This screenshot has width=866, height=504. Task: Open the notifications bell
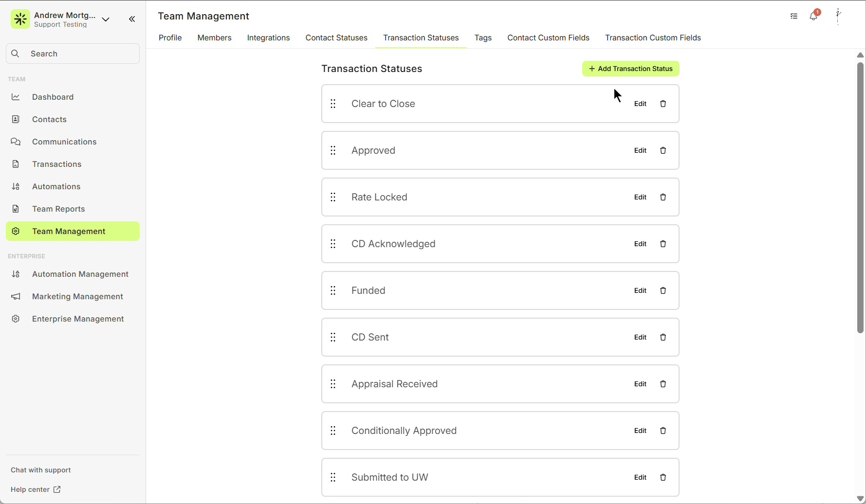(x=813, y=16)
